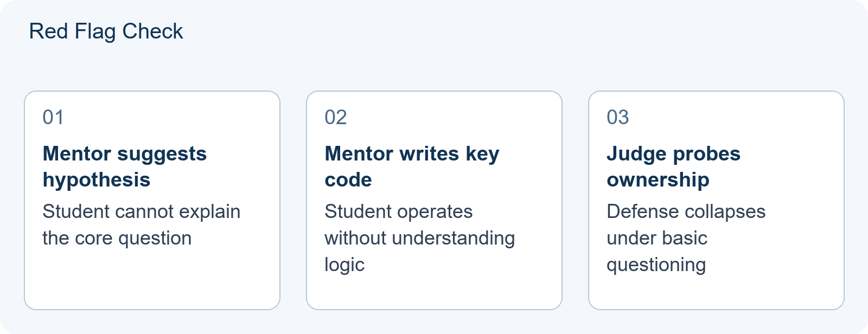Click the word 'hypothesis' in card 01
This screenshot has height=334, width=868.
click(96, 180)
